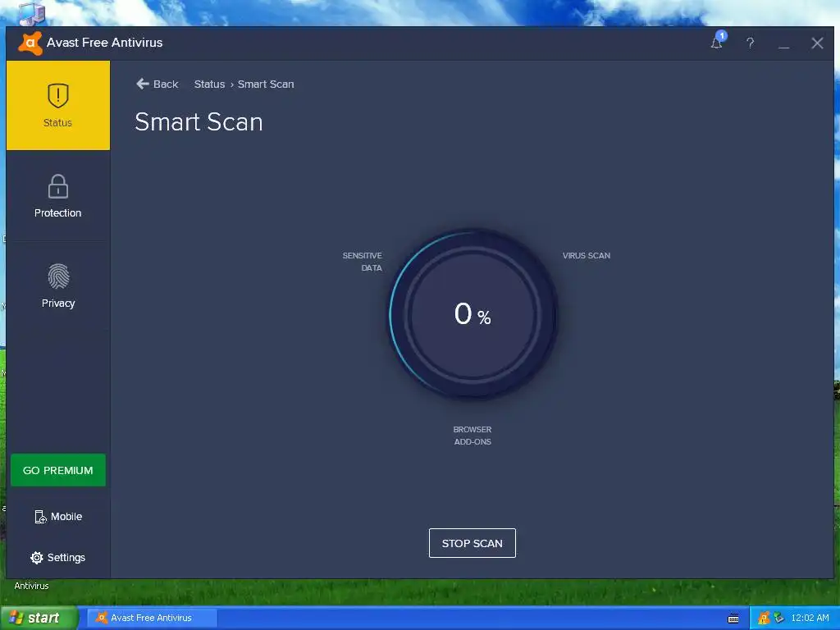Click the BROWSER ADD-ONS label
The image size is (840, 630).
pyautogui.click(x=472, y=436)
